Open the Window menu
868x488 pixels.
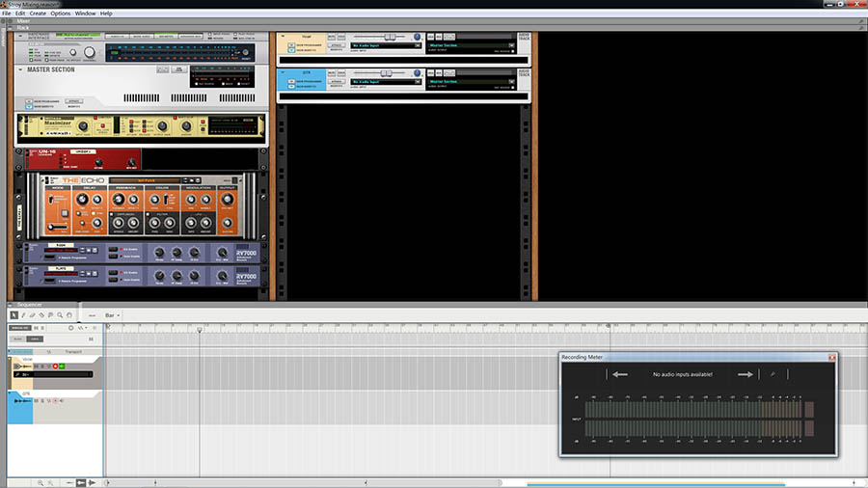85,14
